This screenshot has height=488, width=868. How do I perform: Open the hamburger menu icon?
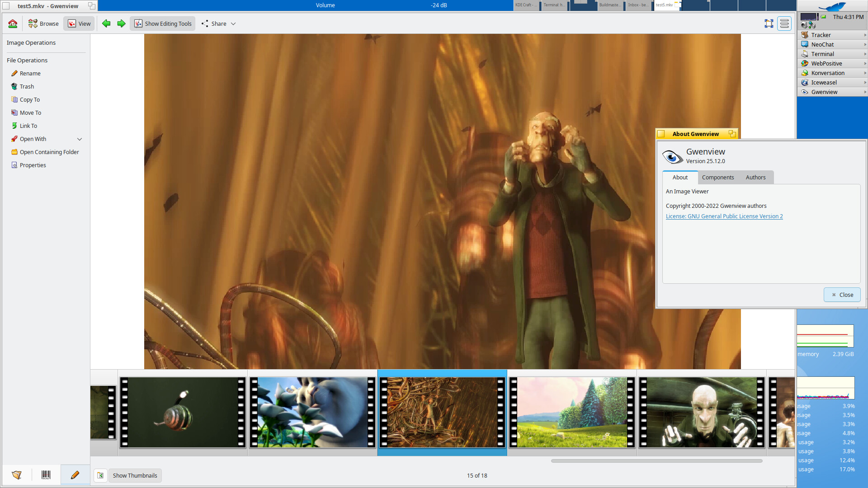click(x=784, y=23)
